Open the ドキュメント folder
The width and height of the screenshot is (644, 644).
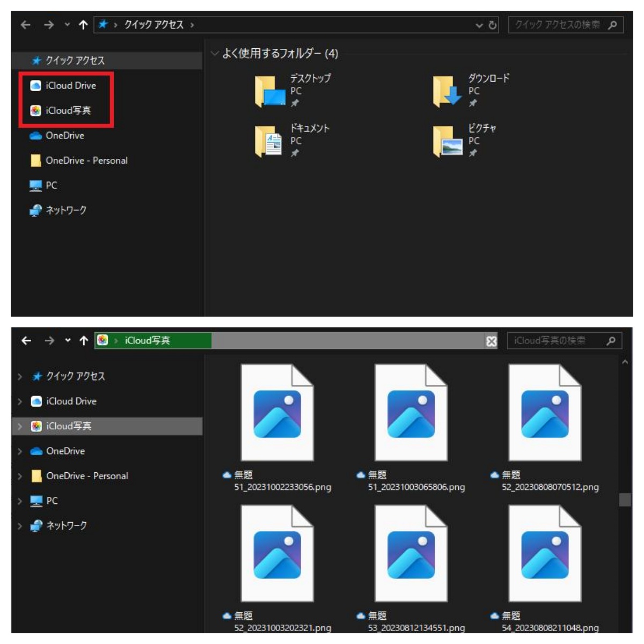(269, 141)
